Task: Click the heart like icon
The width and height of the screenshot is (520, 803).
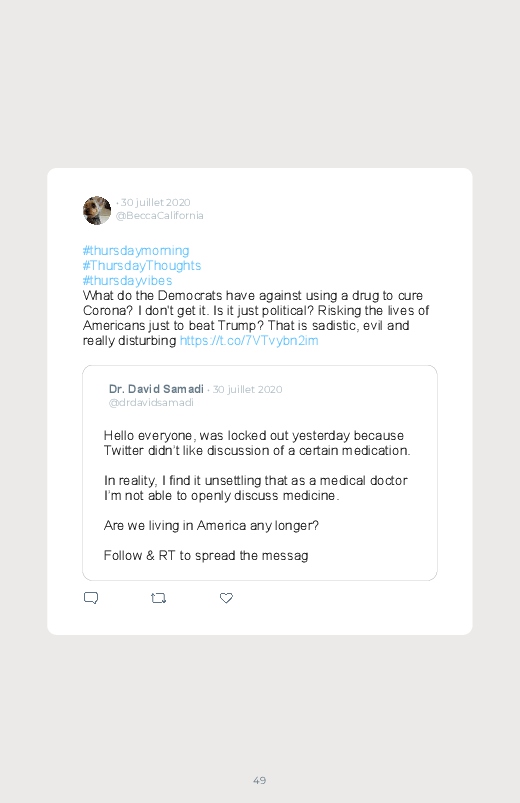Action: click(226, 598)
